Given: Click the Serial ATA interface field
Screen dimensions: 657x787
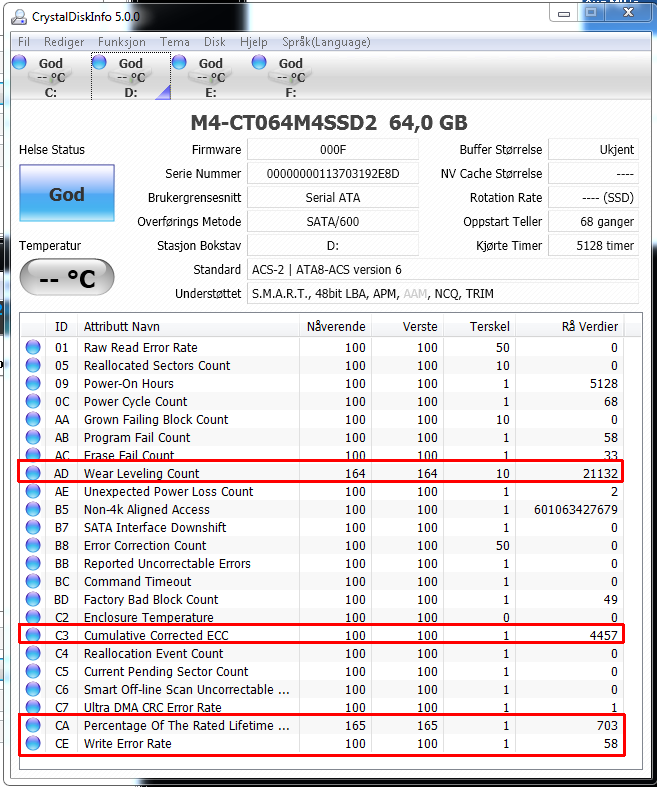Looking at the screenshot, I should (x=333, y=198).
